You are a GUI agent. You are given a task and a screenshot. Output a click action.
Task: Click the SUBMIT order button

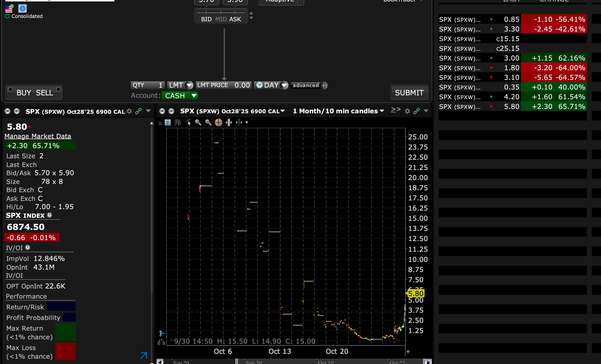(409, 93)
